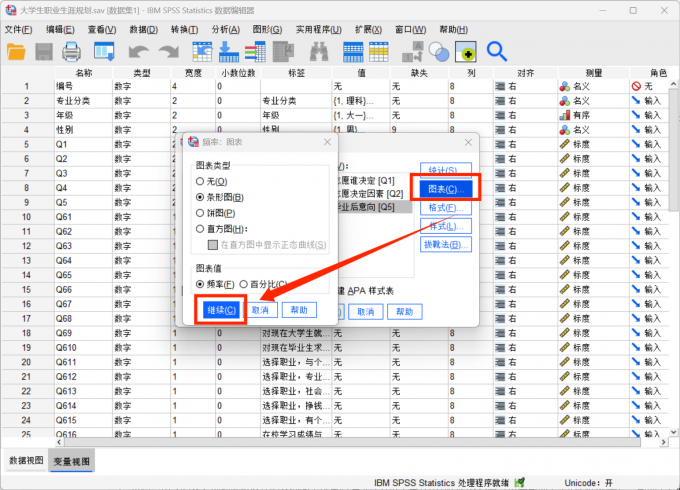This screenshot has height=490, width=680.
Task: Select the 频率(F) chart value option
Action: [x=200, y=285]
